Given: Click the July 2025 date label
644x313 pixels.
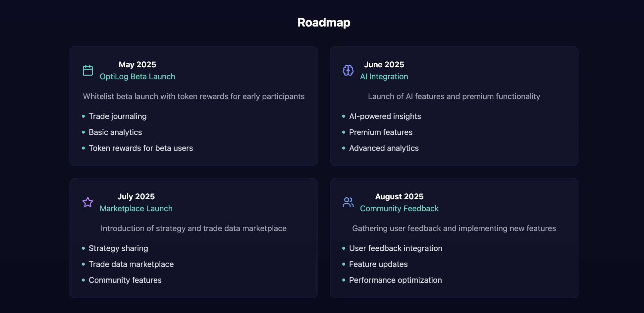Looking at the screenshot, I should pyautogui.click(x=136, y=197).
